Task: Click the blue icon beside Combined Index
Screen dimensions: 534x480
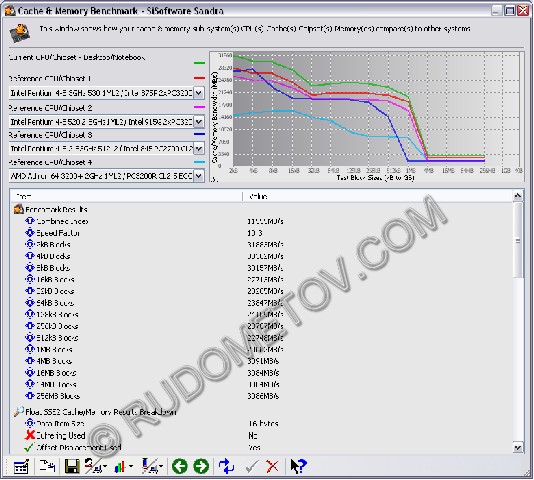Action: point(30,221)
